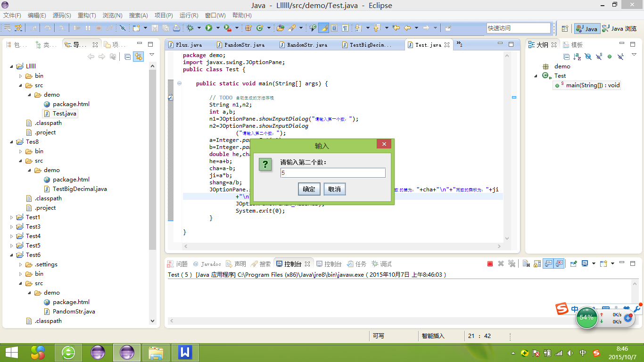This screenshot has height=362, width=644.
Task: Click the Back navigation yellow arrow
Action: coord(407,28)
